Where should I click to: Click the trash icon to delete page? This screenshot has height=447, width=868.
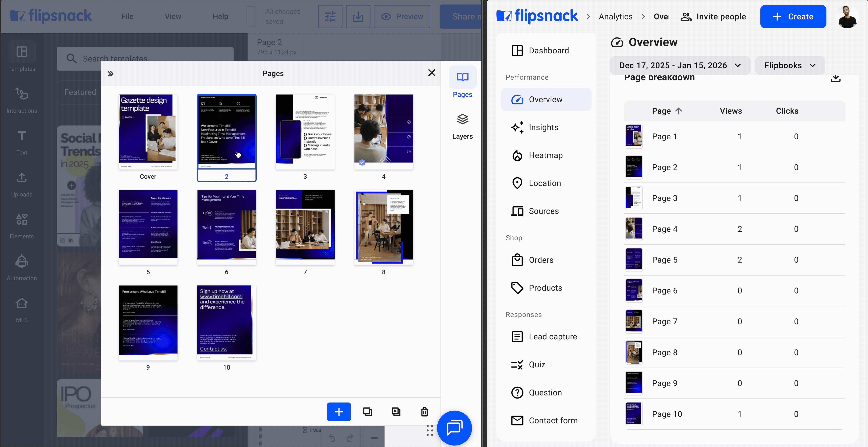tap(424, 412)
